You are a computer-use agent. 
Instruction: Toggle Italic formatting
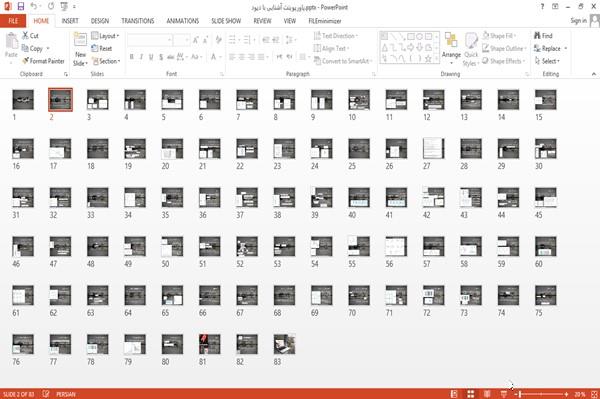(x=141, y=57)
